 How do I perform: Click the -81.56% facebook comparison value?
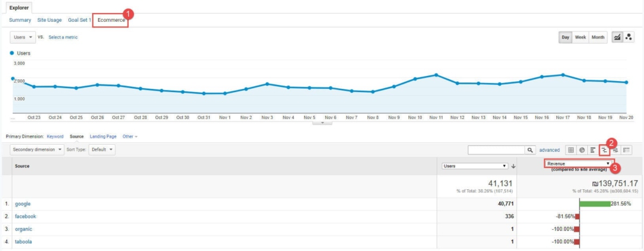click(x=566, y=216)
